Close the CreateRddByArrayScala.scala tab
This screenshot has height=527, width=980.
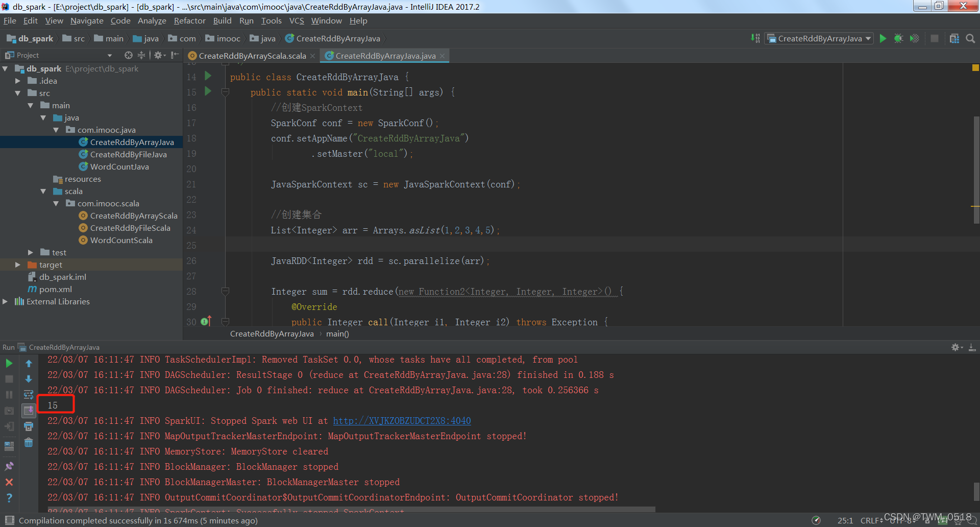pos(313,56)
